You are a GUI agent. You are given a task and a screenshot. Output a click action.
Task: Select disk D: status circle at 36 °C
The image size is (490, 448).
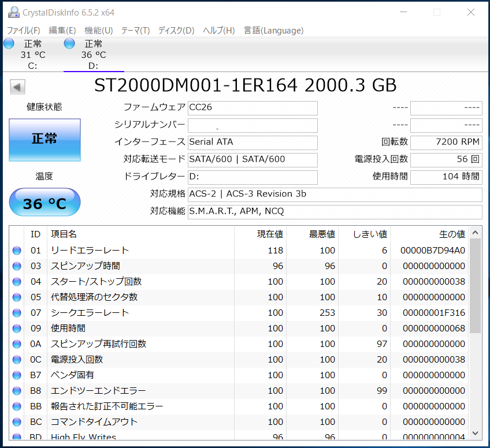click(69, 43)
